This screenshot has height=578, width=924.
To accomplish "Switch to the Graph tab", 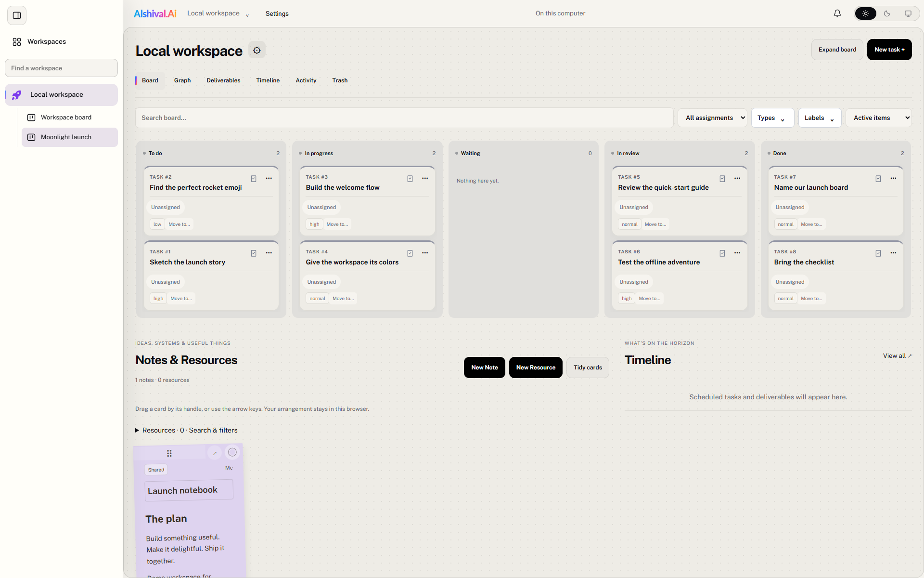I will 182,80.
